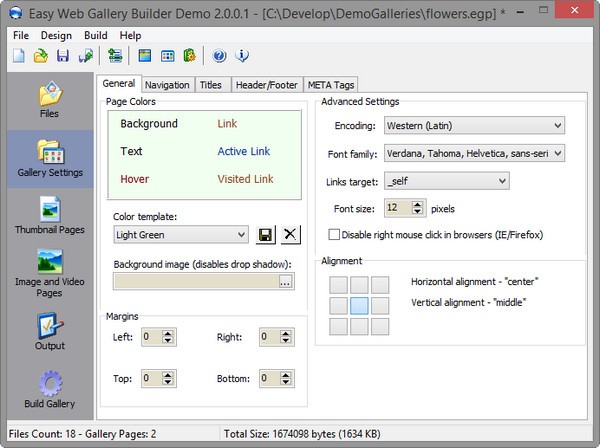Click the Visited Link color entry
Image resolution: width=600 pixels, height=448 pixels.
coord(245,179)
